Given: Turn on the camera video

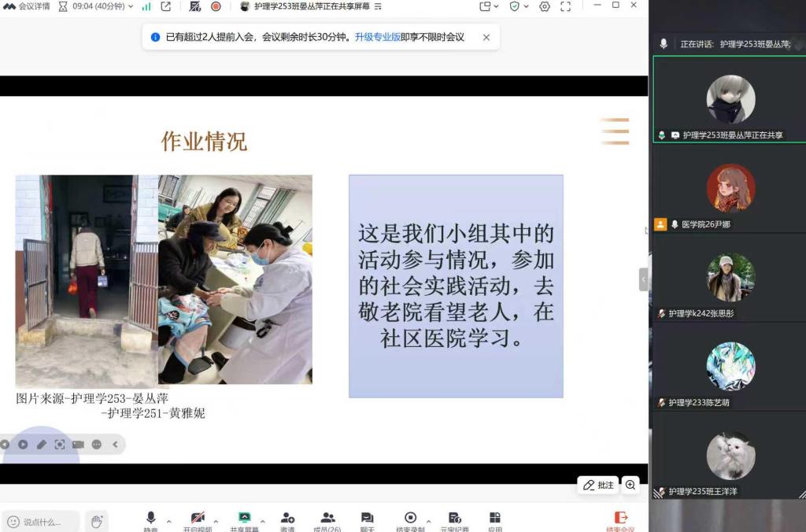Looking at the screenshot, I should click(197, 519).
